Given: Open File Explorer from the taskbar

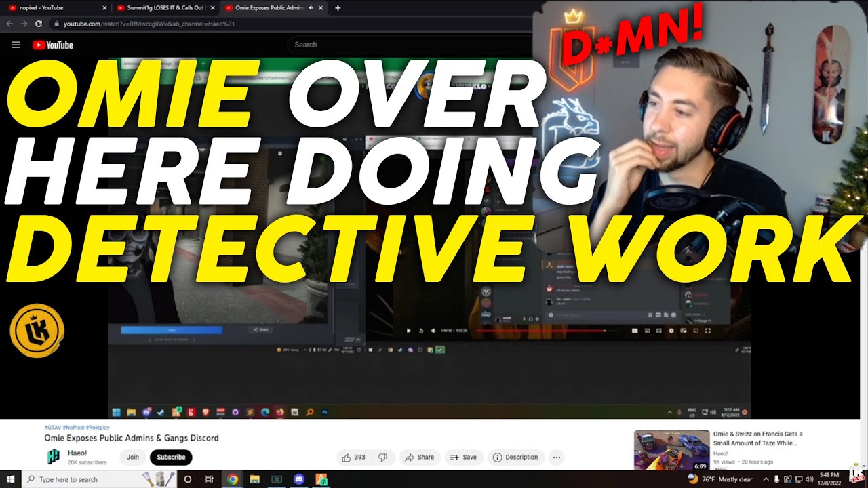Looking at the screenshot, I should pyautogui.click(x=254, y=479).
